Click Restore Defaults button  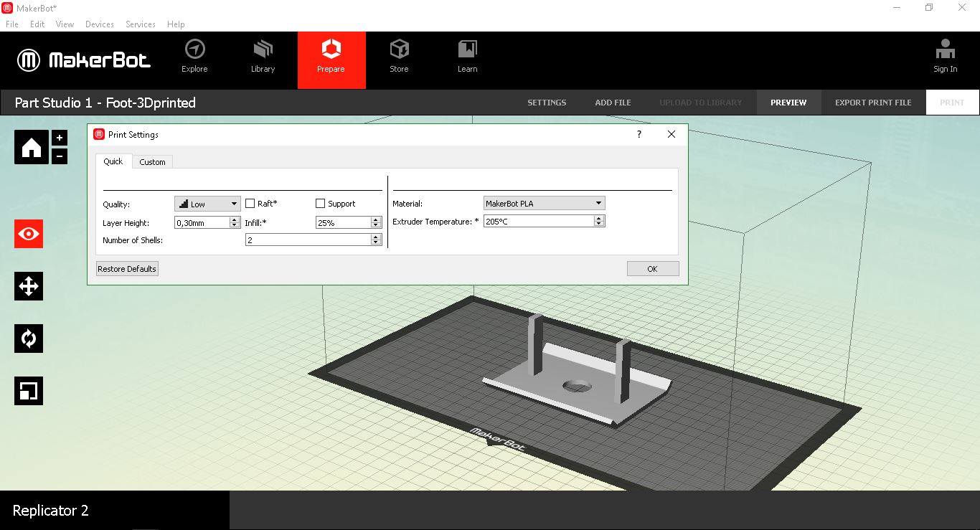pos(127,269)
